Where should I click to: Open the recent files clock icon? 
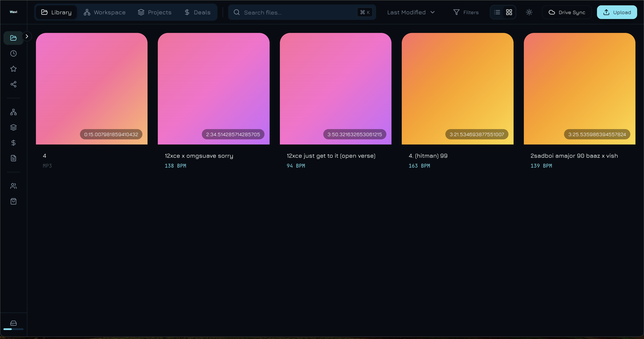(13, 53)
